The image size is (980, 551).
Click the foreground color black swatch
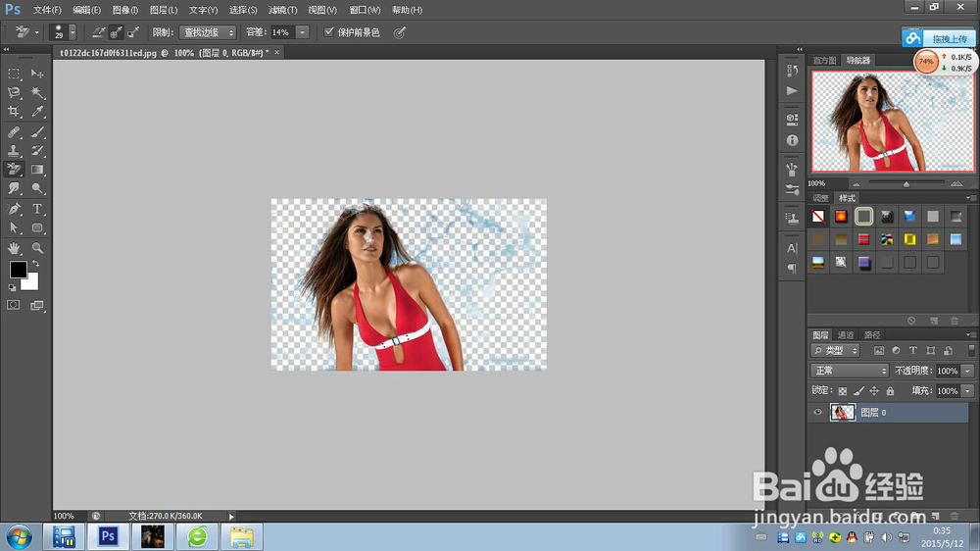[x=18, y=269]
